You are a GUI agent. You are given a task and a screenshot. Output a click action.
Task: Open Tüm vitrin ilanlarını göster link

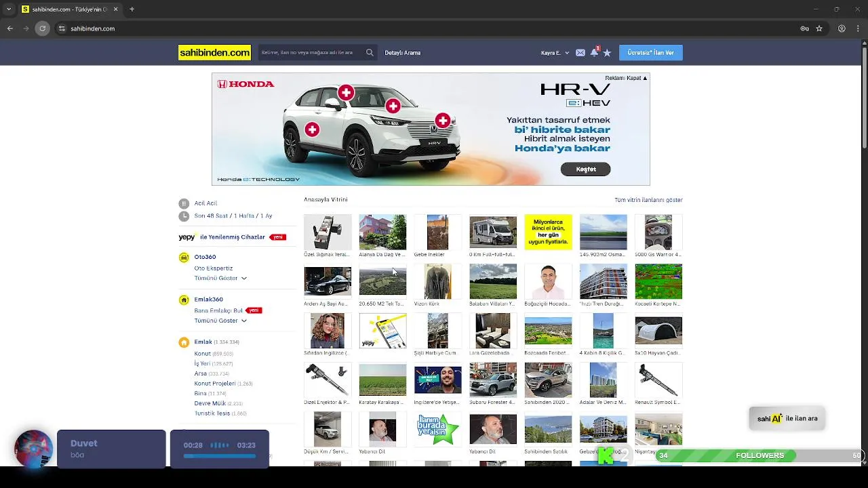[x=648, y=200]
